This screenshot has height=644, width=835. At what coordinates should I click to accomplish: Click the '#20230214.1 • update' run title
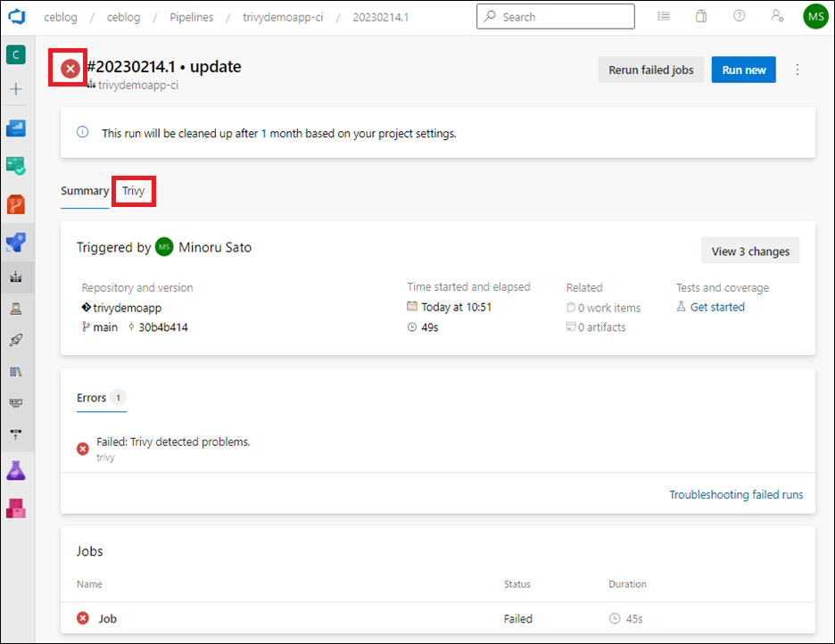coord(164,67)
